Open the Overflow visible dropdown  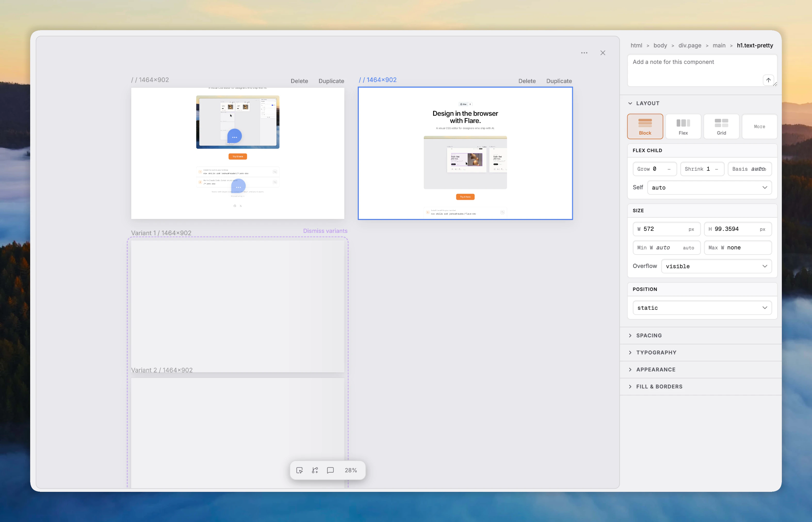point(716,266)
